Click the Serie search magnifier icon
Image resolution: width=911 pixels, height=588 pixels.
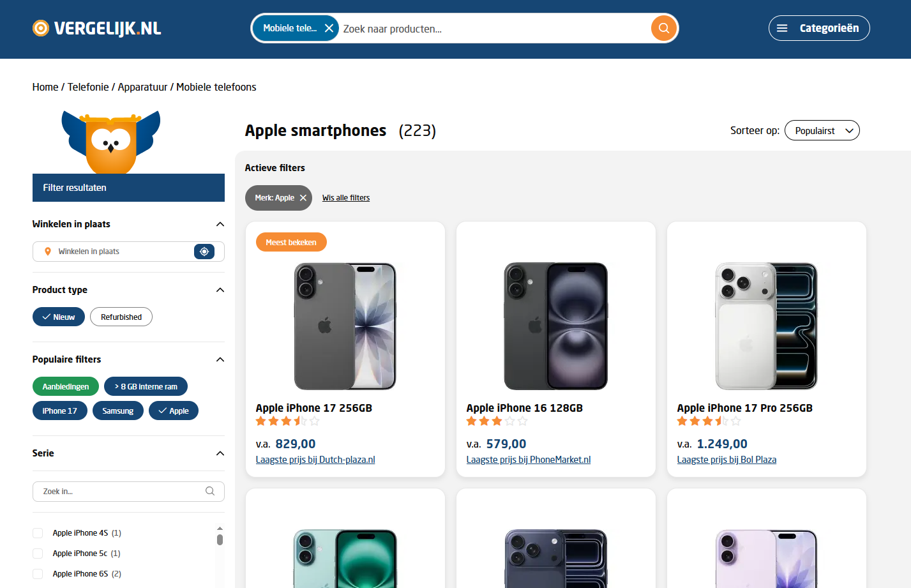point(210,491)
